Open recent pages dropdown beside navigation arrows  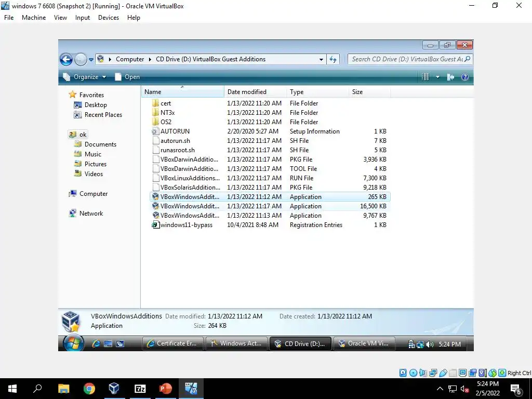(91, 60)
